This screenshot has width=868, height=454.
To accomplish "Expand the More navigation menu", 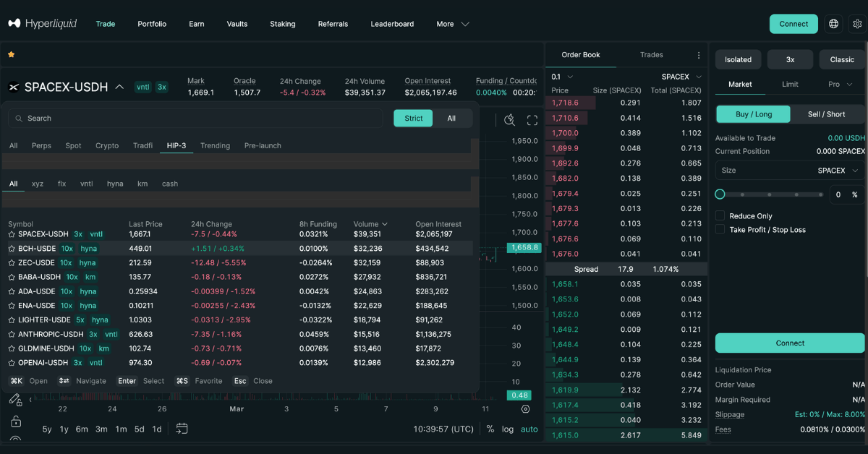I will pos(452,23).
